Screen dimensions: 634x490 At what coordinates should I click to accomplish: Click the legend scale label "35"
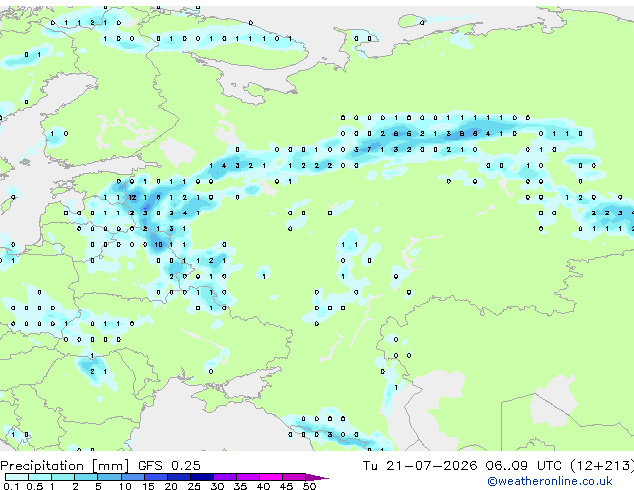tap(240, 486)
